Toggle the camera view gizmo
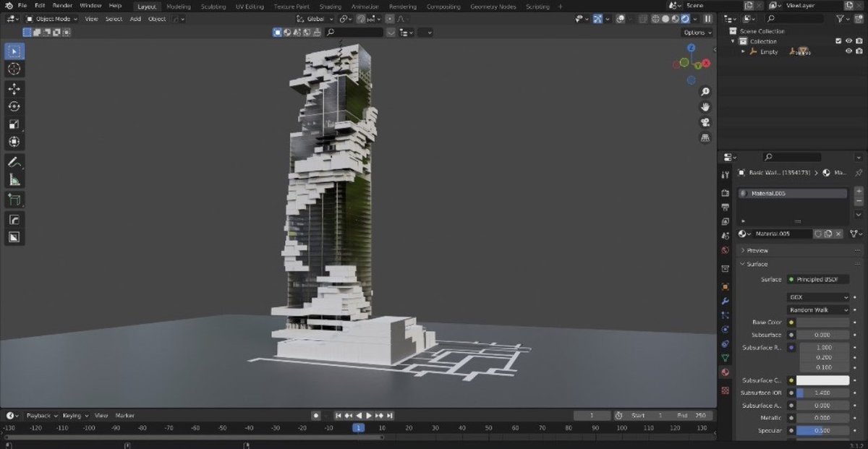Screen dimensions: 868x449 [x=705, y=122]
